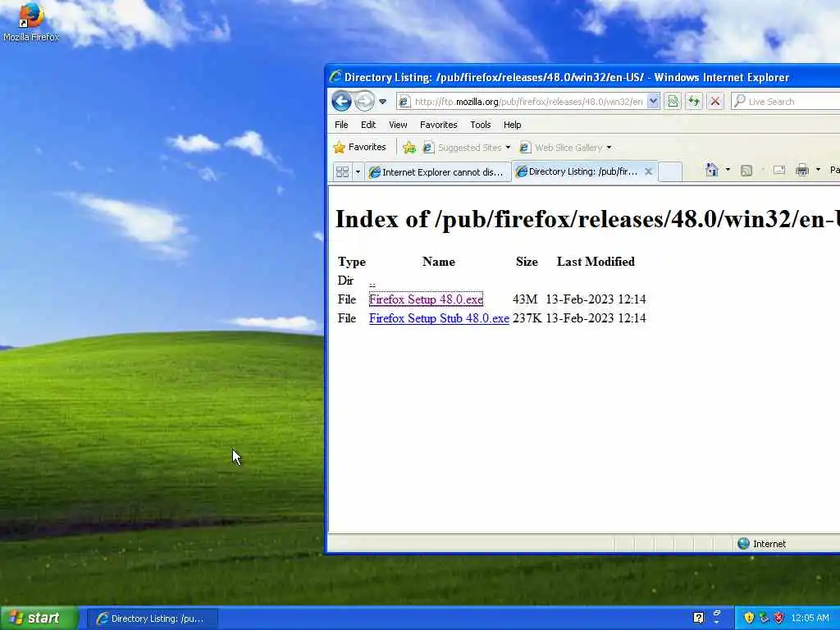This screenshot has width=840, height=630.
Task: Click the Live Search input box
Action: [x=793, y=101]
